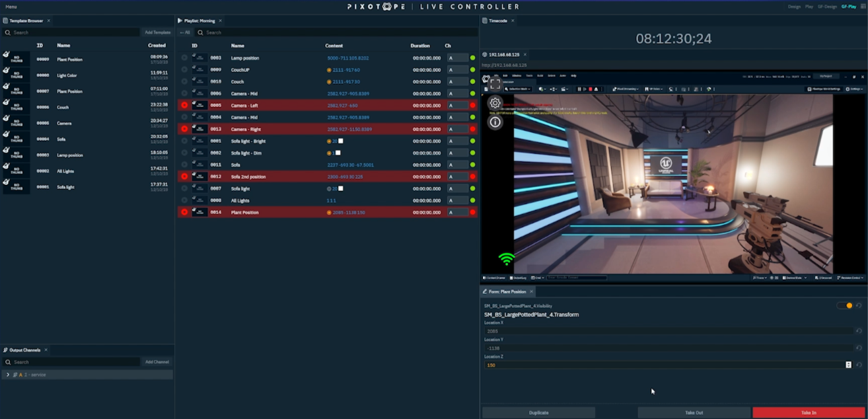Cue the Lamp position playlist row circle

click(184, 58)
